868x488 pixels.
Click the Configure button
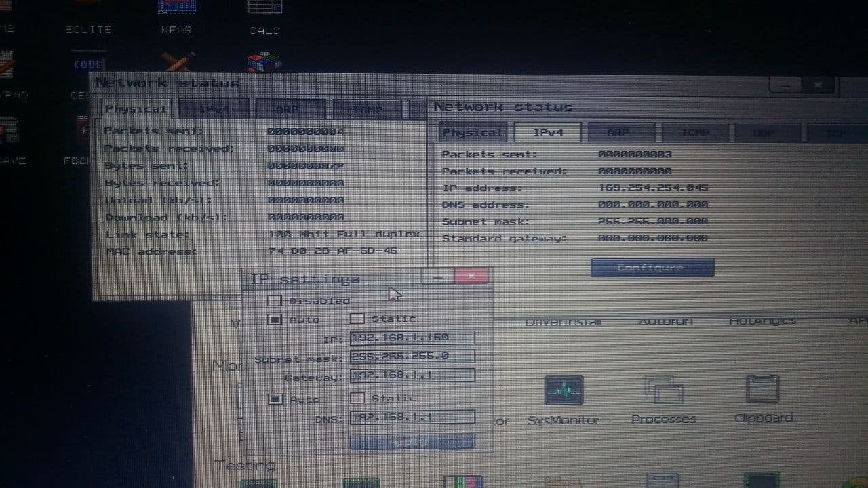pos(652,268)
